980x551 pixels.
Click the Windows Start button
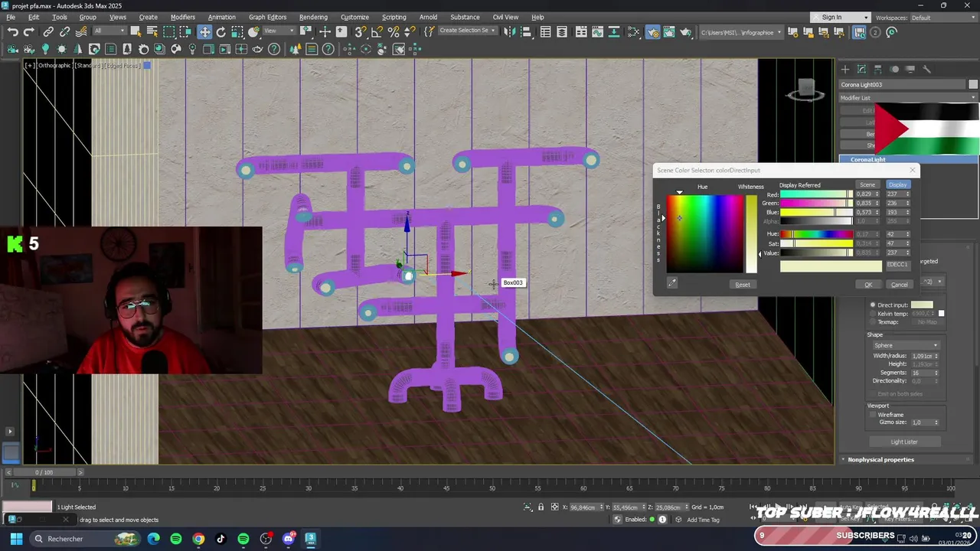[16, 539]
